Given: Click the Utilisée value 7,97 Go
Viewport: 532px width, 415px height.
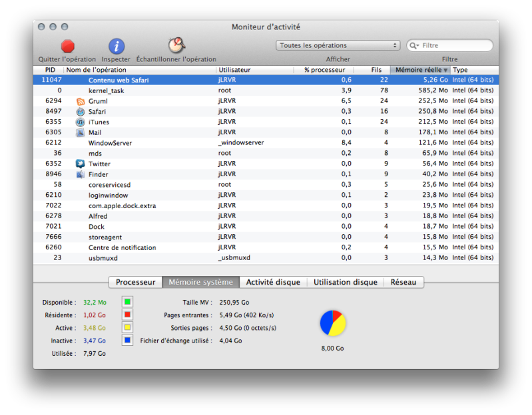Looking at the screenshot, I should pyautogui.click(x=95, y=354).
